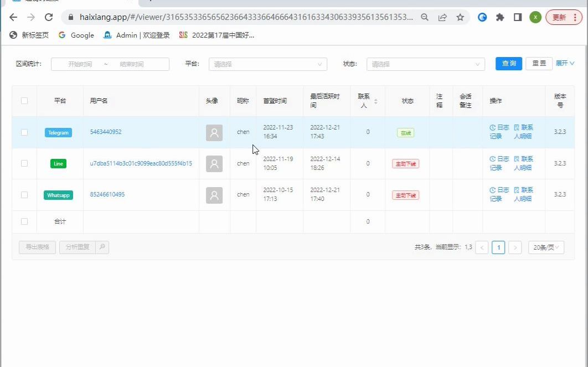Change page size via the 20条/页 dropdown

[x=546, y=247]
